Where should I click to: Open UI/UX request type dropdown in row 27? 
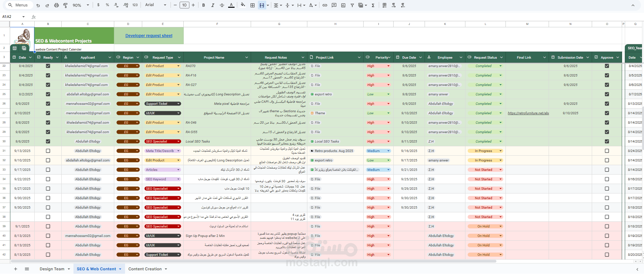coord(179,113)
